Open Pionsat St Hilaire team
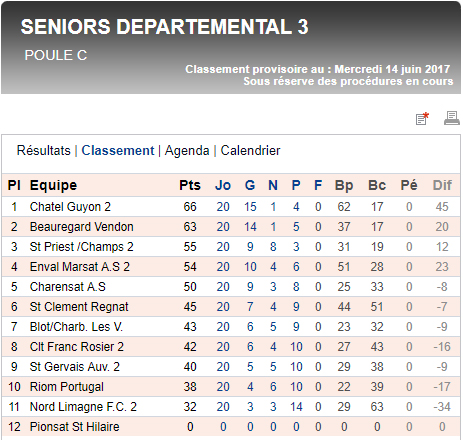This screenshot has height=440, width=463. (75, 427)
